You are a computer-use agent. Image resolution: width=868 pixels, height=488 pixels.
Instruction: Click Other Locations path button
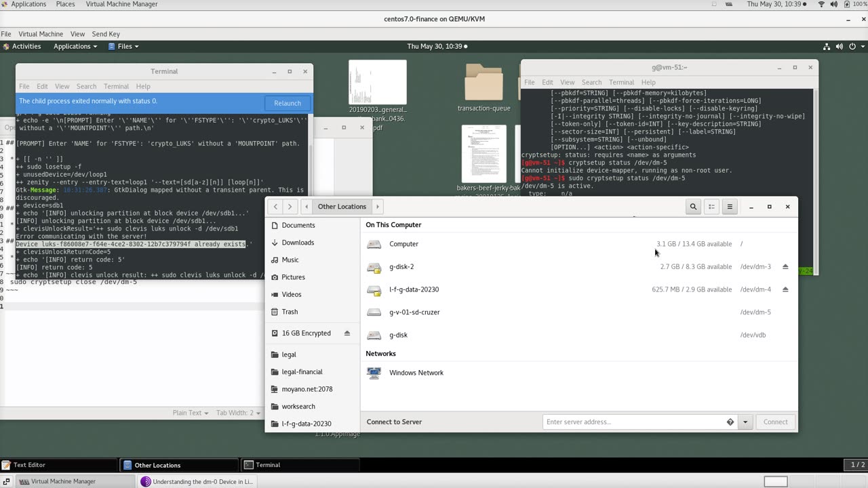point(342,207)
